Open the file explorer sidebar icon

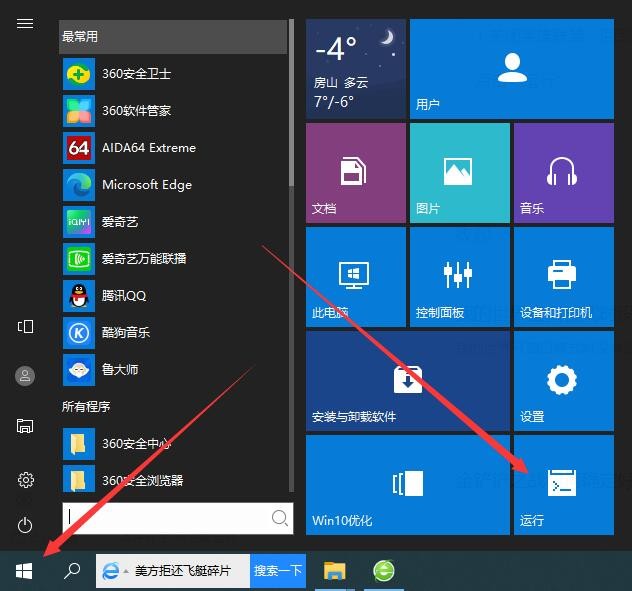point(25,426)
